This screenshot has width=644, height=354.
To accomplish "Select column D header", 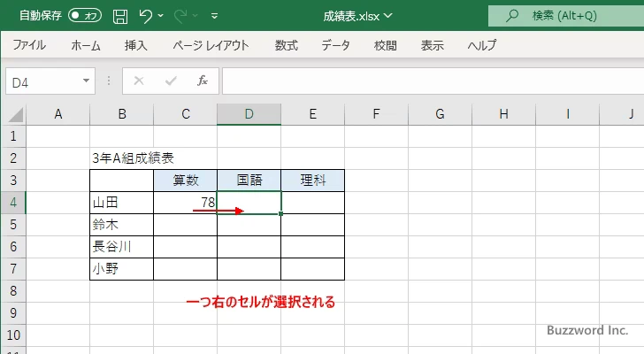I will 249,114.
